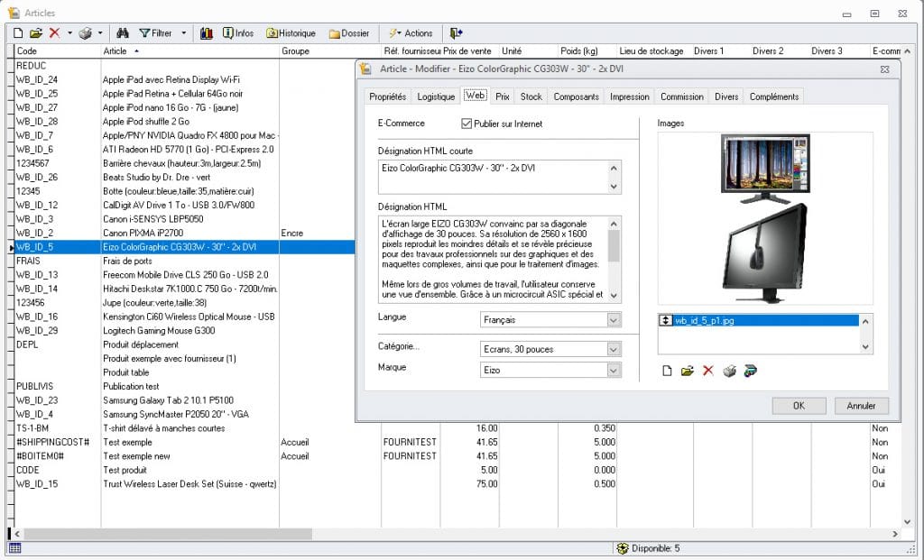Click the printer icon below image list
This screenshot has width=924, height=560.
pyautogui.click(x=729, y=371)
